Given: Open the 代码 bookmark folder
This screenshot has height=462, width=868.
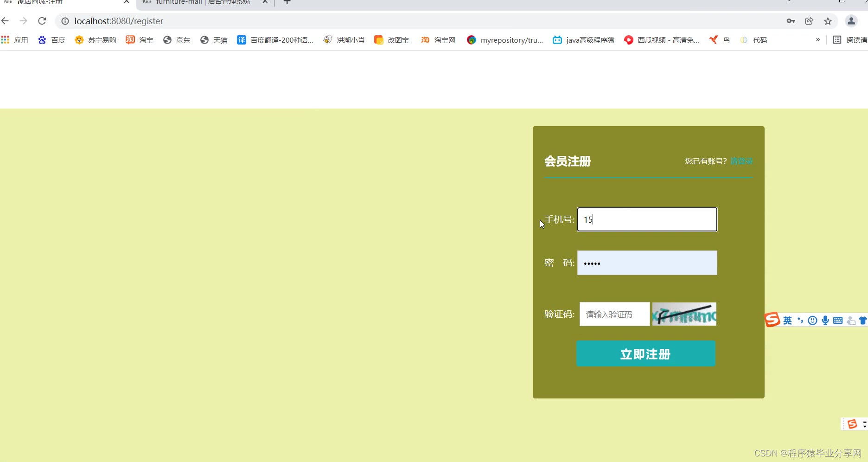Looking at the screenshot, I should (x=753, y=40).
